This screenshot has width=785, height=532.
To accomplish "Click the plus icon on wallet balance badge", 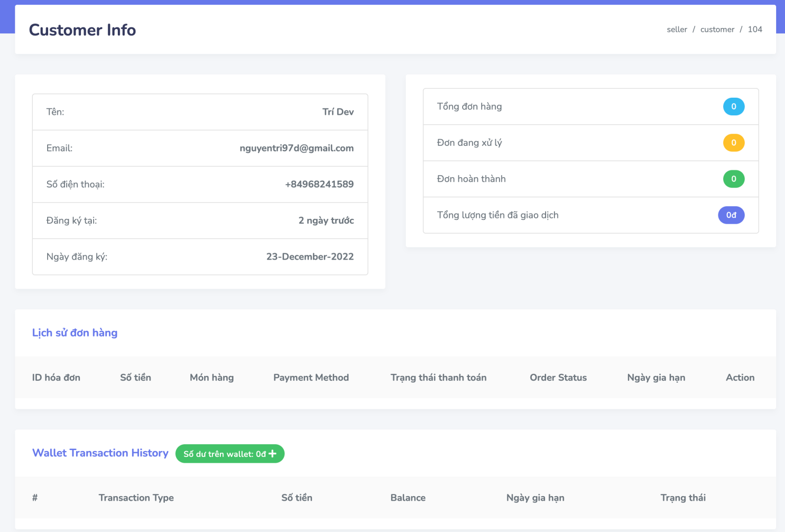I will (x=273, y=454).
